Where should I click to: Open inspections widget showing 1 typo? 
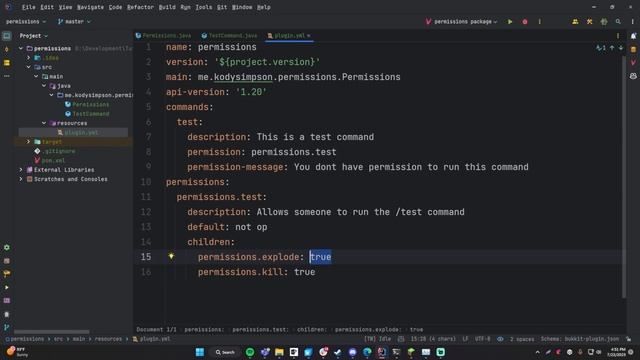[601, 48]
